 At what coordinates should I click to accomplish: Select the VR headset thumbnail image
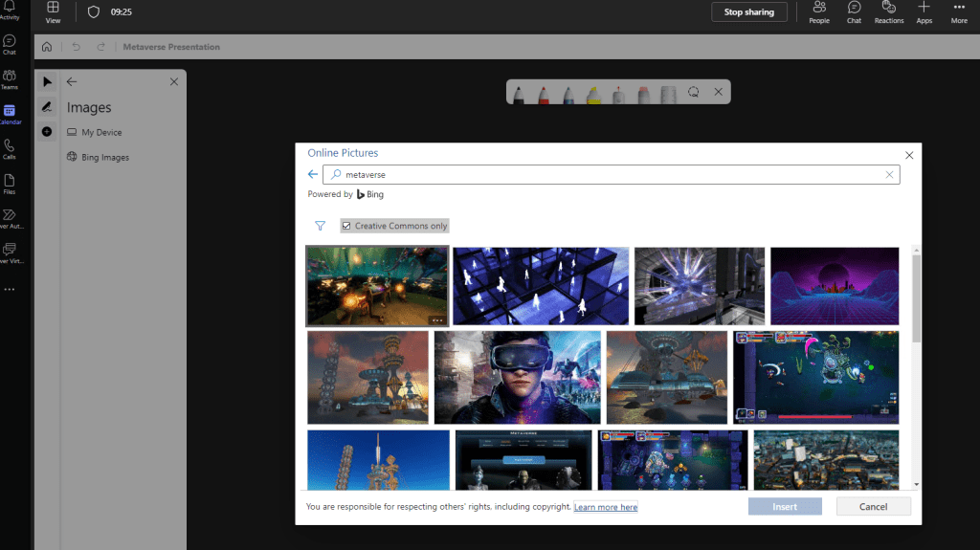(x=517, y=377)
